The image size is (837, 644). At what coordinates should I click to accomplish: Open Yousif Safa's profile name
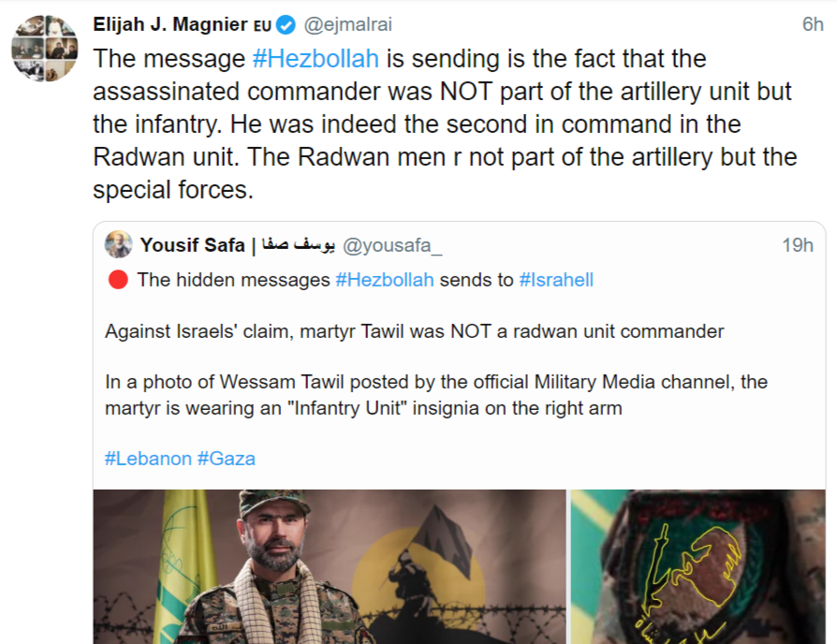(192, 245)
